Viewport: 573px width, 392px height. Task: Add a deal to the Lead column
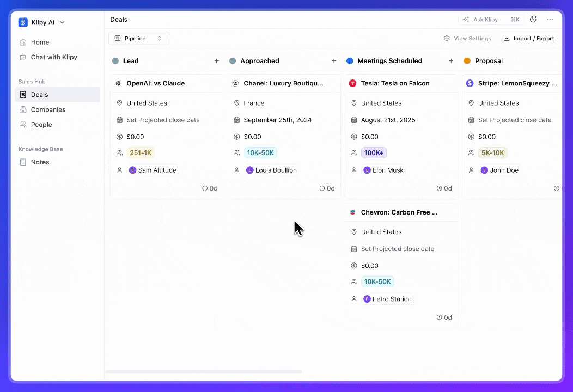click(217, 61)
